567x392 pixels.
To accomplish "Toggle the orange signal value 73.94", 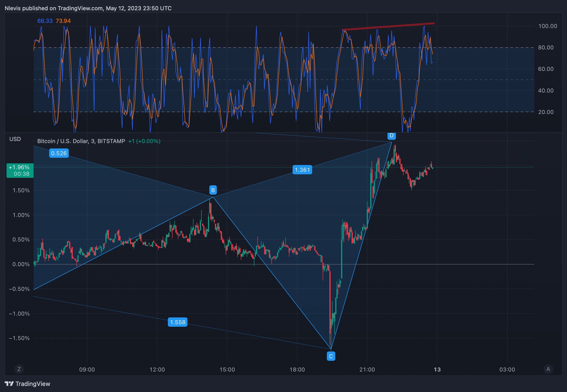I will click(63, 21).
